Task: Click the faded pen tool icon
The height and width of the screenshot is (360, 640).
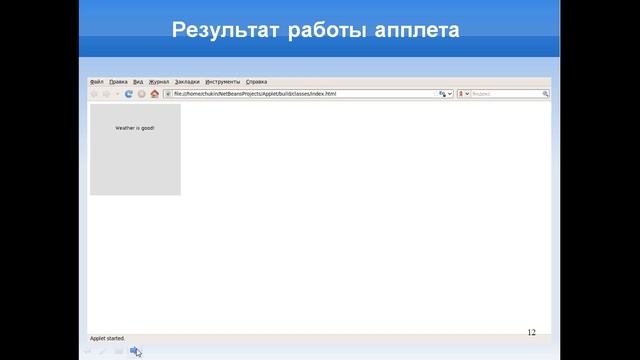Action: [102, 351]
